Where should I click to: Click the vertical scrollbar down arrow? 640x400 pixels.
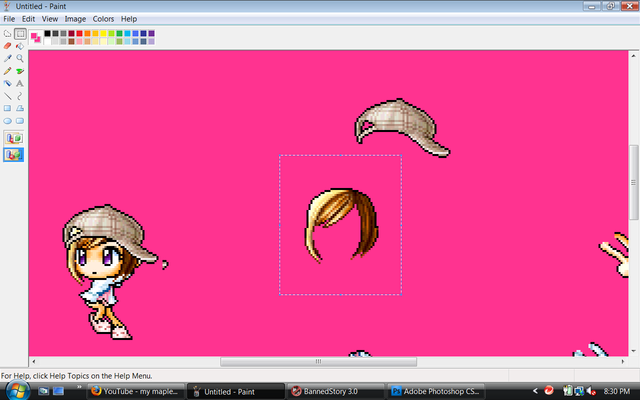[633, 351]
